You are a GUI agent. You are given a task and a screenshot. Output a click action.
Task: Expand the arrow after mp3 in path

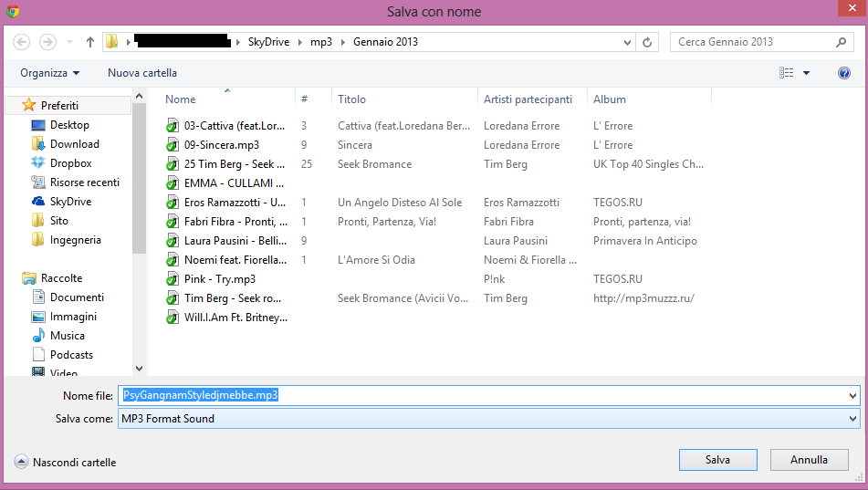point(342,42)
